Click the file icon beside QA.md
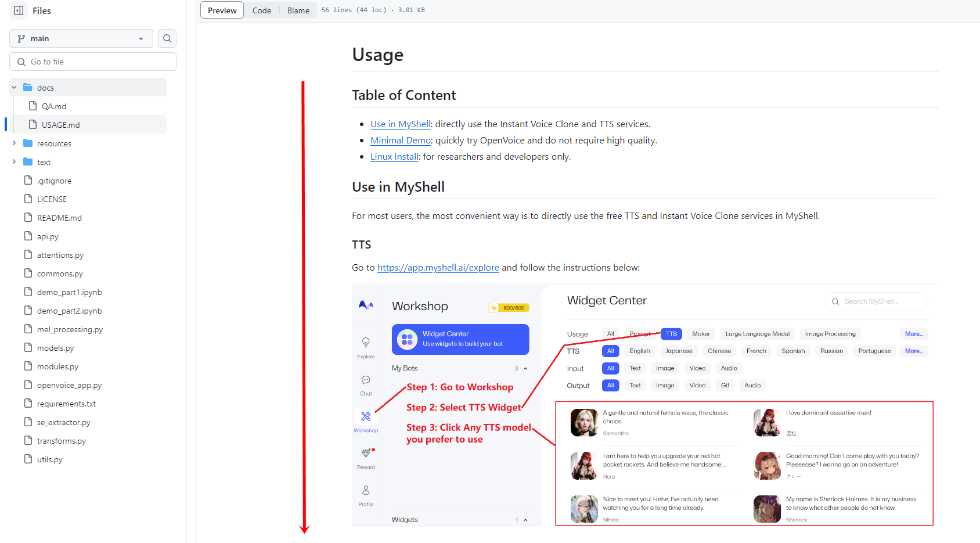 (x=33, y=106)
